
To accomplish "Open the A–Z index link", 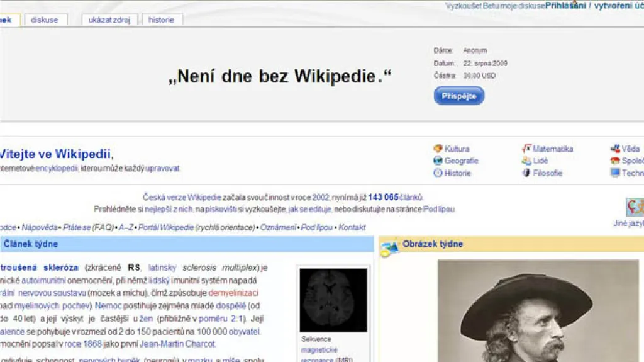I will tap(126, 227).
